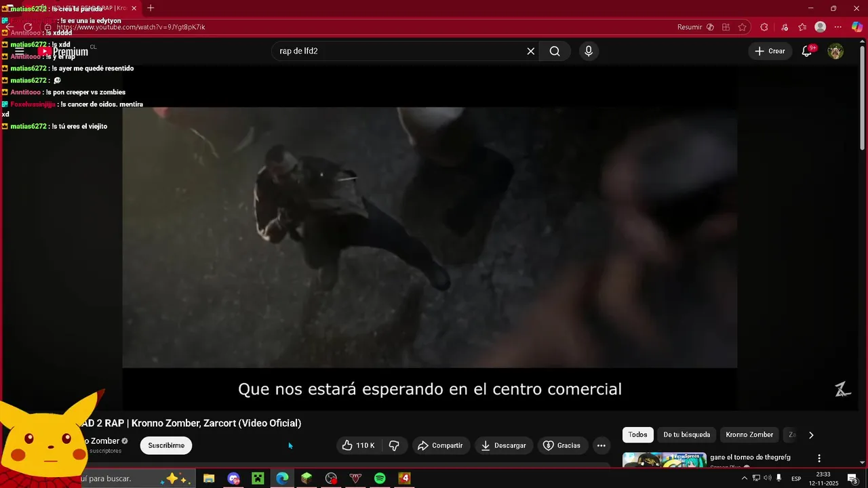The image size is (868, 488).
Task: Open the notification center with badge 3
Action: click(x=852, y=479)
